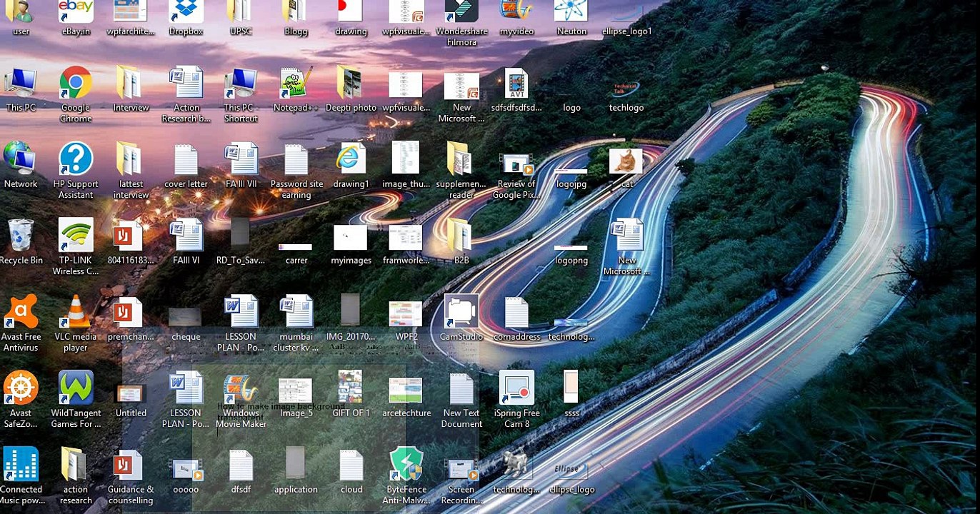Image resolution: width=980 pixels, height=514 pixels.
Task: Click the FAIII VI Word document
Action: coord(186,235)
